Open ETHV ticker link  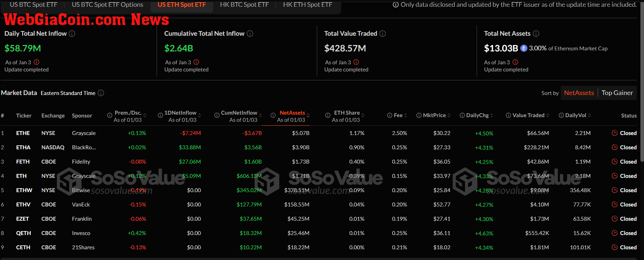click(23, 204)
